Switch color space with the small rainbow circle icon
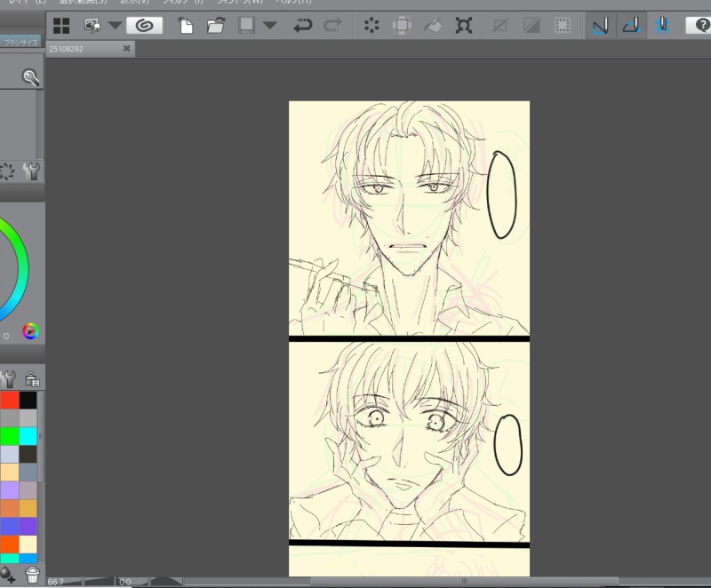 pyautogui.click(x=30, y=331)
